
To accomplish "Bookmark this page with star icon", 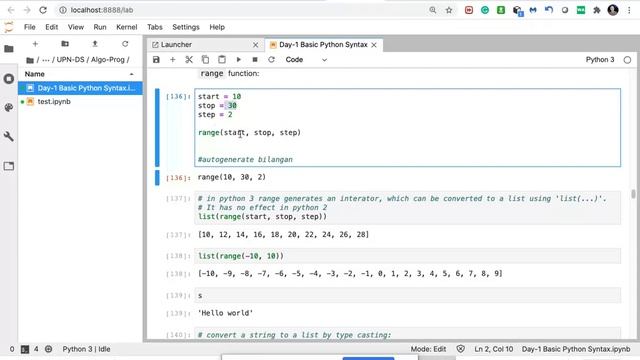I will (x=449, y=10).
